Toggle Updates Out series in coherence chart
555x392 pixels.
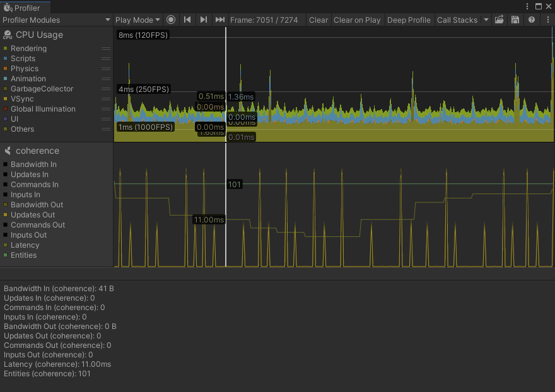tap(6, 215)
